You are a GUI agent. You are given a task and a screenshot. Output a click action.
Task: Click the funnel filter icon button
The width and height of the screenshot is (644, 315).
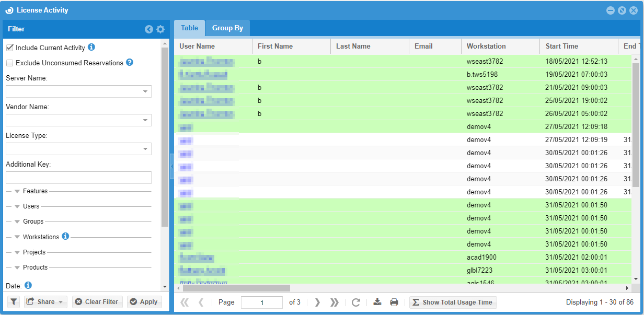(14, 302)
